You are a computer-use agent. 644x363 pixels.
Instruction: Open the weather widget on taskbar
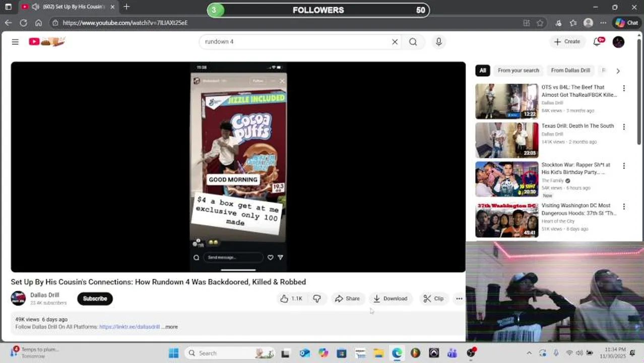(35, 353)
